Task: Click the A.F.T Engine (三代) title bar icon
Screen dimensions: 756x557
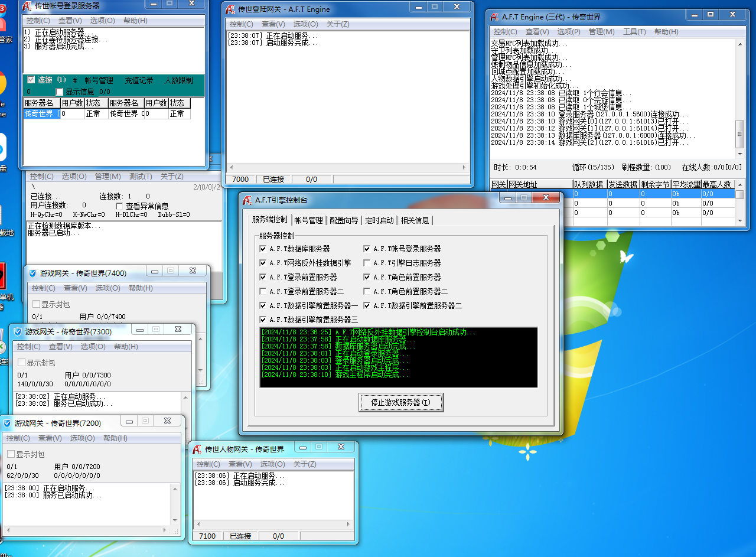Action: point(495,17)
